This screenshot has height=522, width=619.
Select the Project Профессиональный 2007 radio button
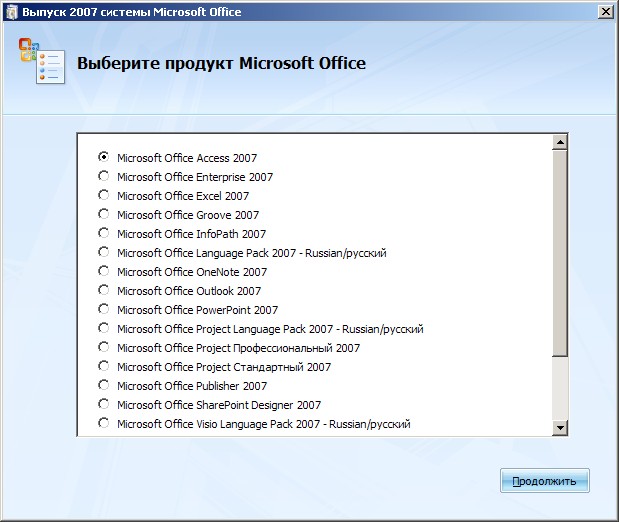point(103,347)
